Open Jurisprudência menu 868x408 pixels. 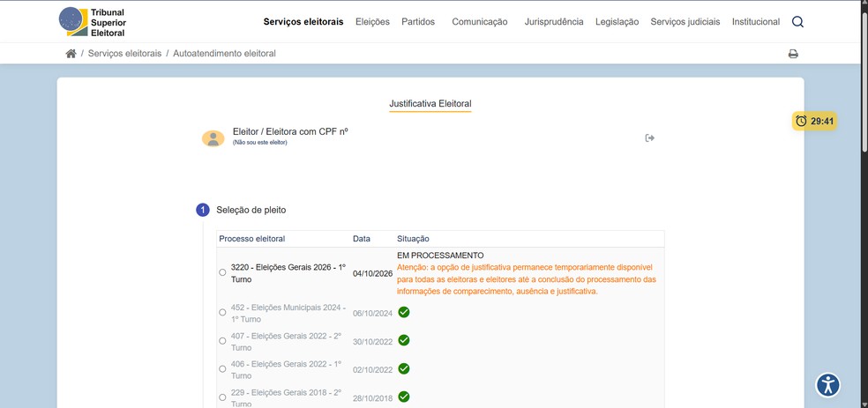[x=554, y=22]
